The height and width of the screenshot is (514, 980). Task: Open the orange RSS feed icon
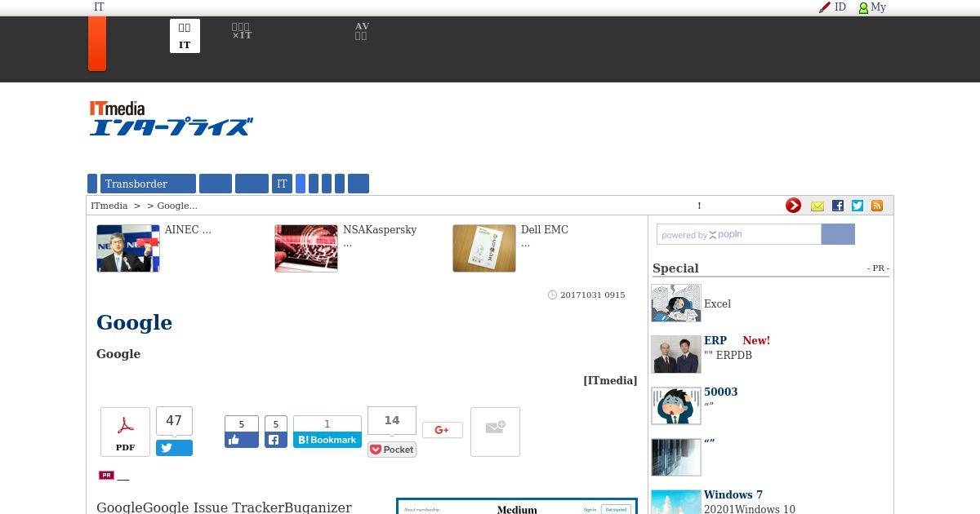(877, 206)
